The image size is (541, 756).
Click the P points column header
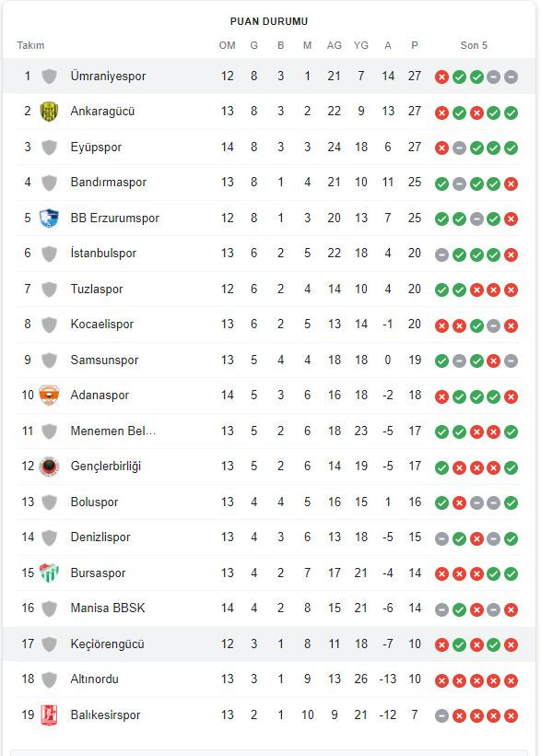coord(415,45)
